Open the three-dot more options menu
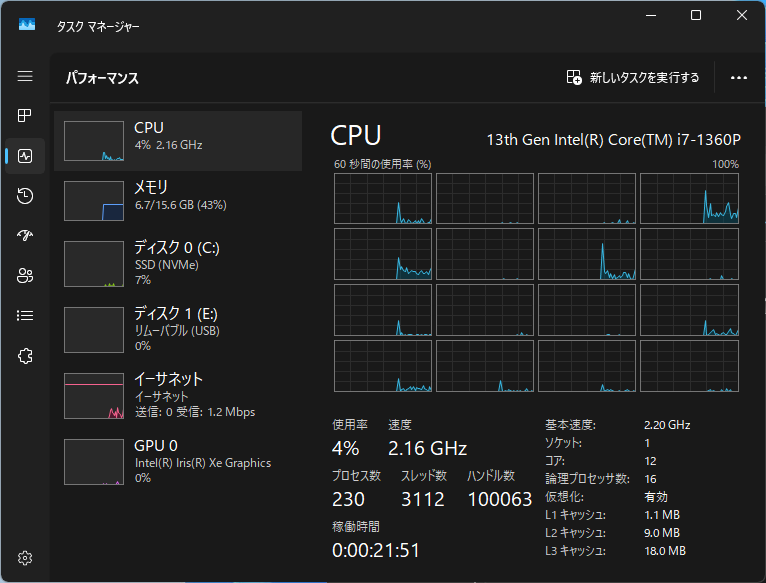Screen dimensions: 766x583 click(739, 77)
